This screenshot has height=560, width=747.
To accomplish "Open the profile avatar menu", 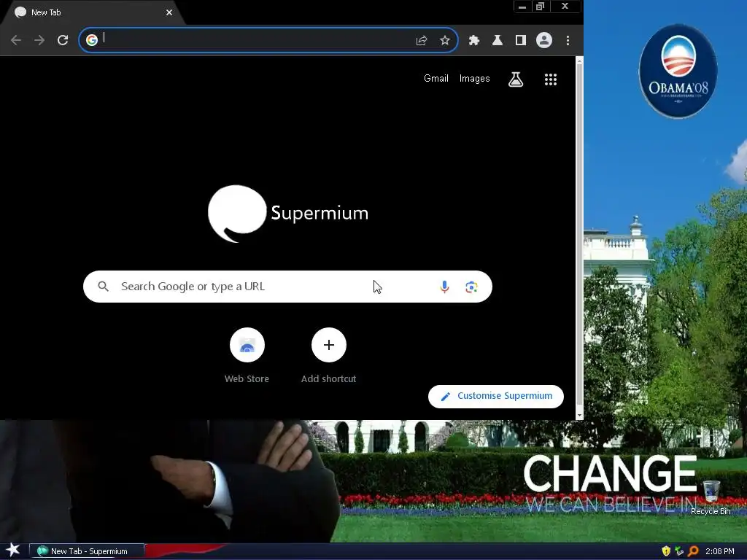I will point(544,41).
